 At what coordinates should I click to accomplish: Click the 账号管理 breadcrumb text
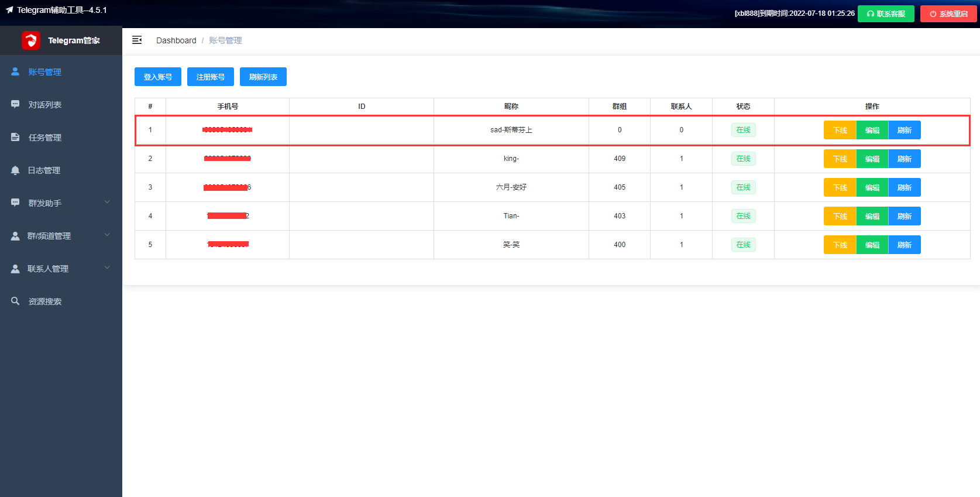225,40
